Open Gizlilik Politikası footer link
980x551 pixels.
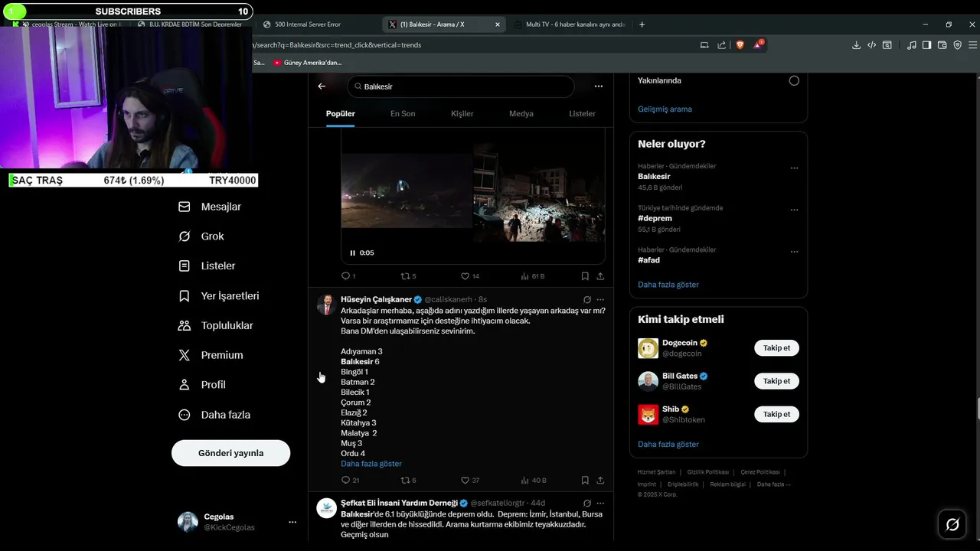(707, 472)
